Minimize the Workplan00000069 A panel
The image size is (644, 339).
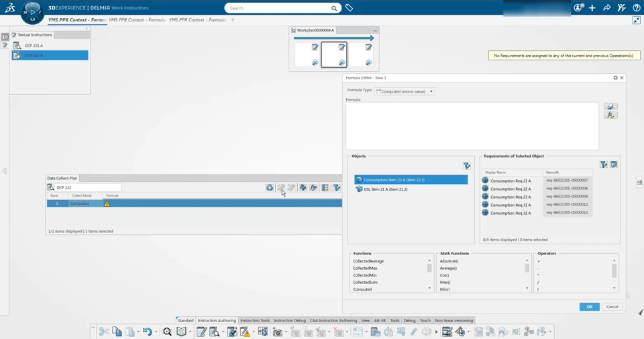[375, 30]
